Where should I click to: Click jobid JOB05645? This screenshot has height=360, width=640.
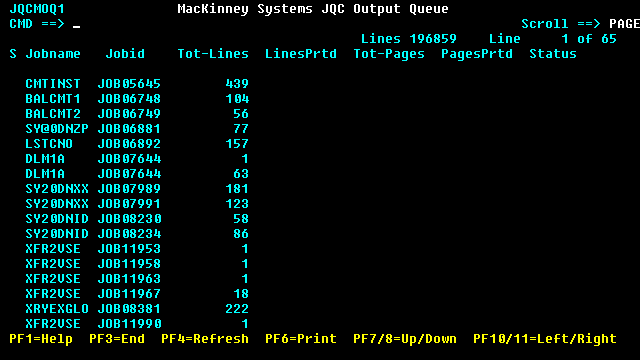(x=129, y=84)
